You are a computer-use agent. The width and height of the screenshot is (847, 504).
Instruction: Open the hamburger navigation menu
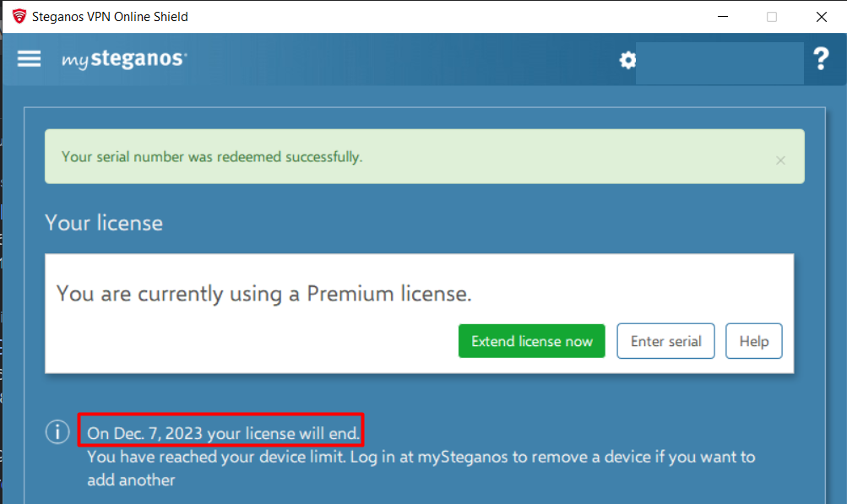tap(30, 58)
